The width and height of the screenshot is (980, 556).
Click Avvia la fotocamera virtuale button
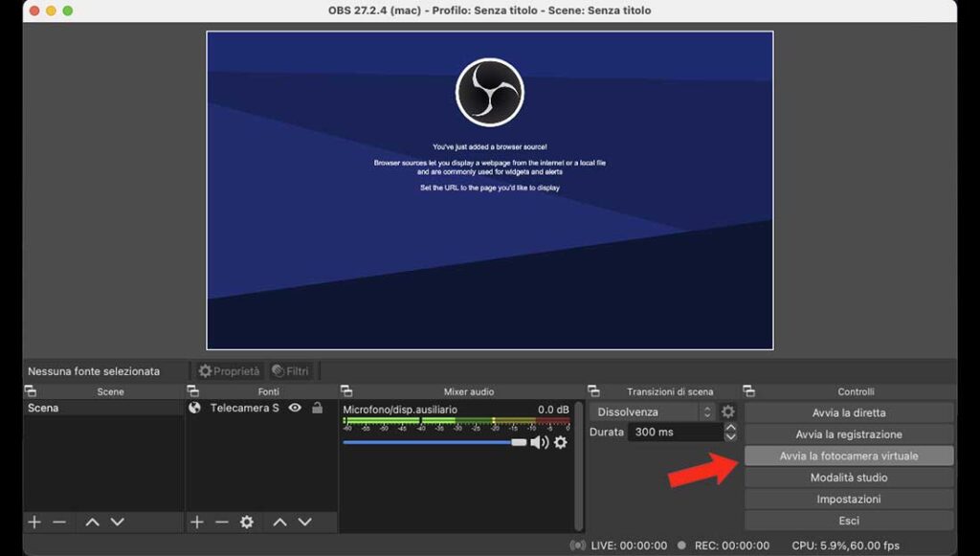point(849,456)
